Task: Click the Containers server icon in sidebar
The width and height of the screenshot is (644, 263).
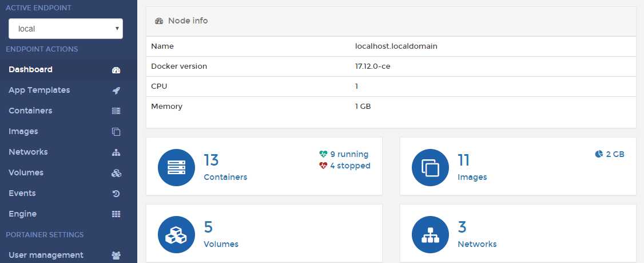Action: [x=116, y=111]
